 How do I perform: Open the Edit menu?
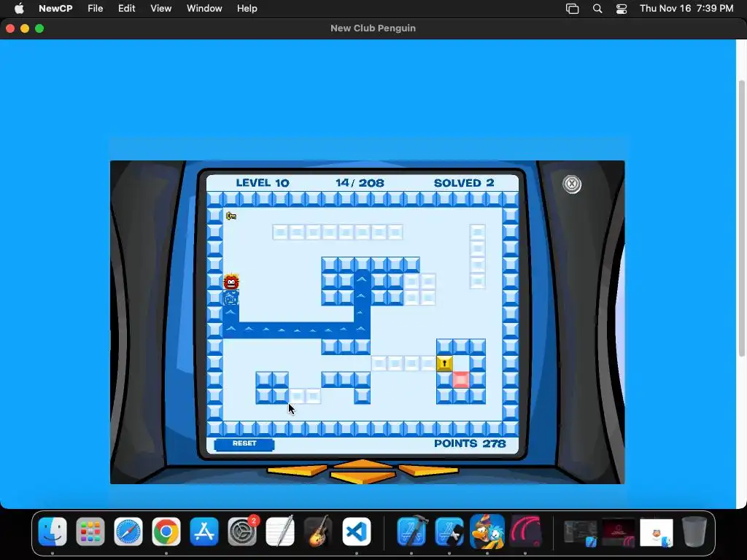[x=127, y=9]
